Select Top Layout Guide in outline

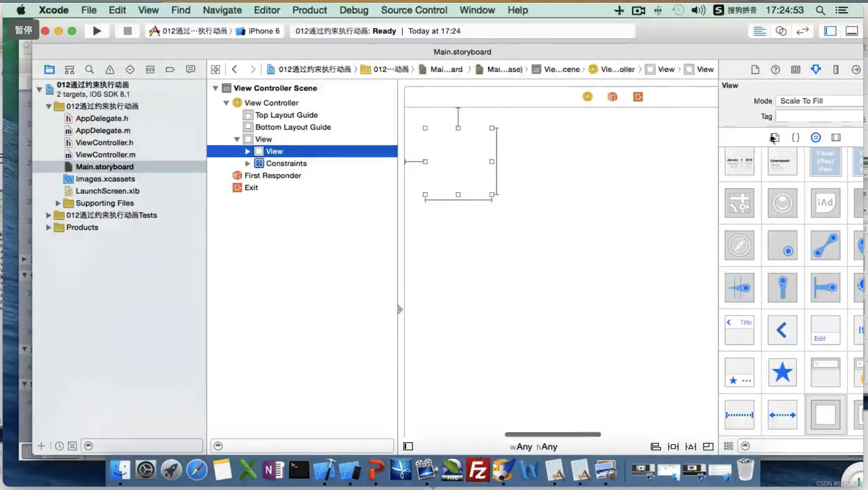click(x=286, y=115)
